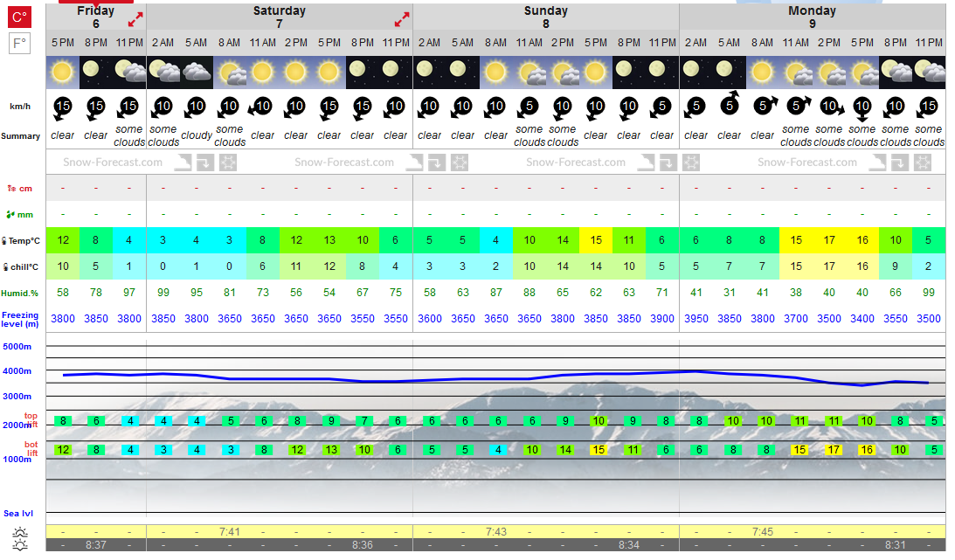The image size is (955, 560).
Task: Click Monday 8 AM wind 5 arrow icon
Action: pyautogui.click(x=764, y=107)
